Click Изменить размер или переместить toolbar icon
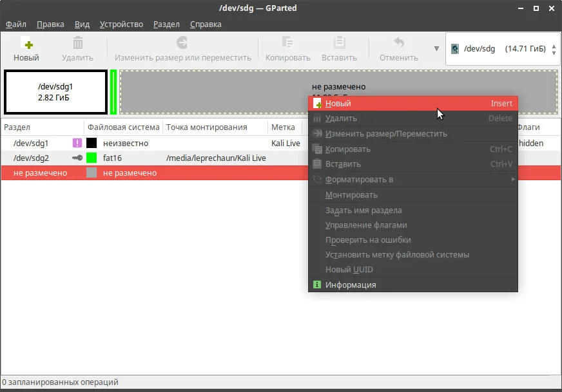562x392 pixels. tap(182, 42)
